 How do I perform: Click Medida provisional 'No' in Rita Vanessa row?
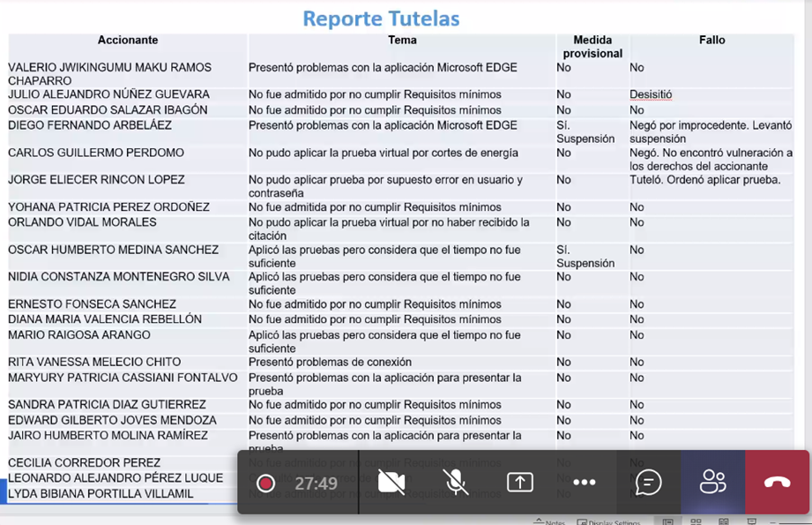564,362
